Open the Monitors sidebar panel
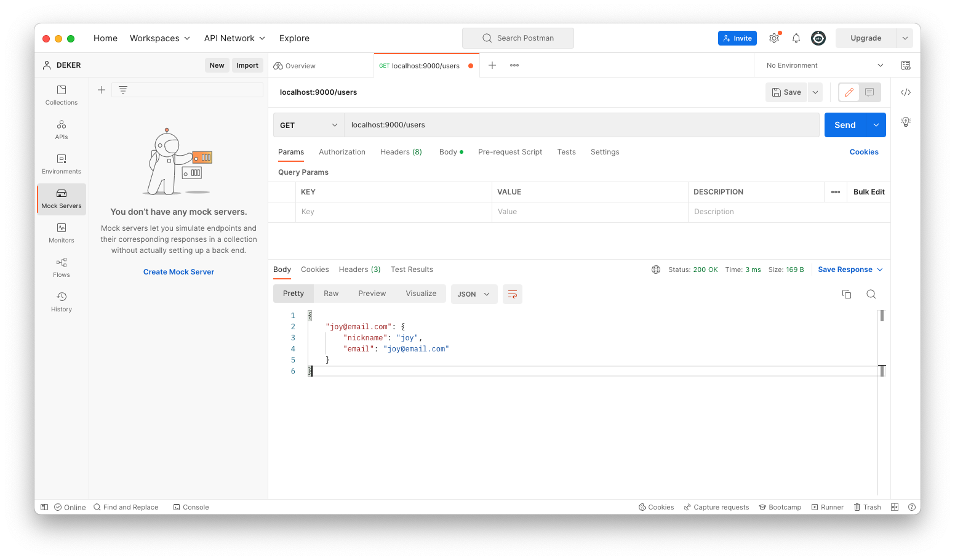The height and width of the screenshot is (560, 955). tap(62, 233)
